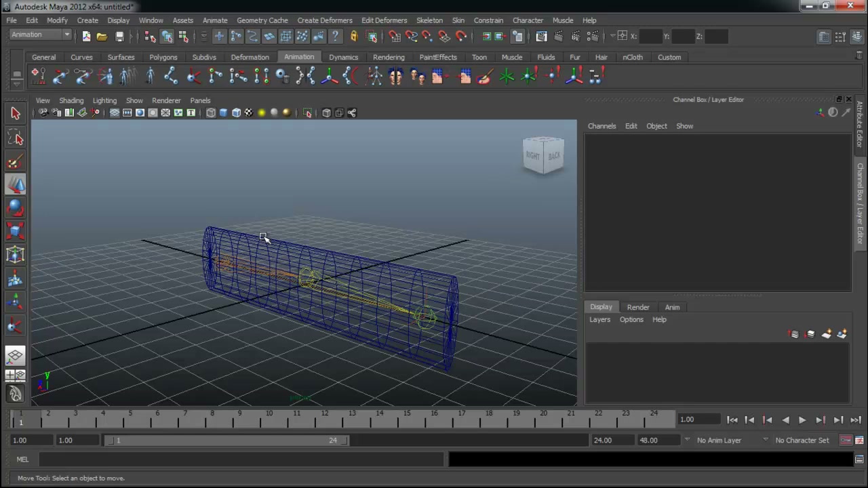Viewport: 868px width, 488px height.
Task: Open the Create Deformers menu
Action: [x=325, y=20]
